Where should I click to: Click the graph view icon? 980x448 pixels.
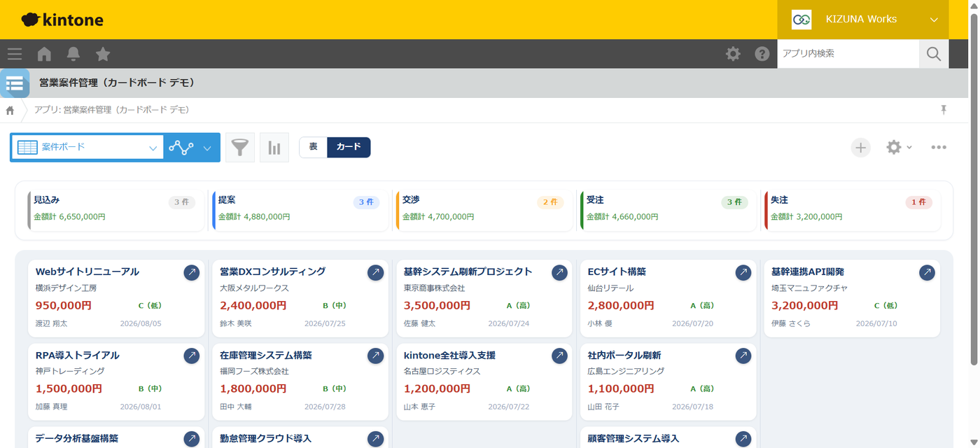click(x=181, y=148)
